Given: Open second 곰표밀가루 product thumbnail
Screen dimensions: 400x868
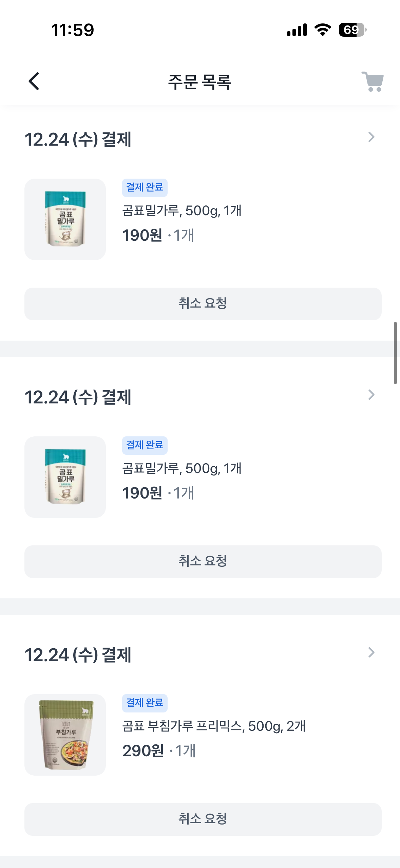Looking at the screenshot, I should (65, 477).
